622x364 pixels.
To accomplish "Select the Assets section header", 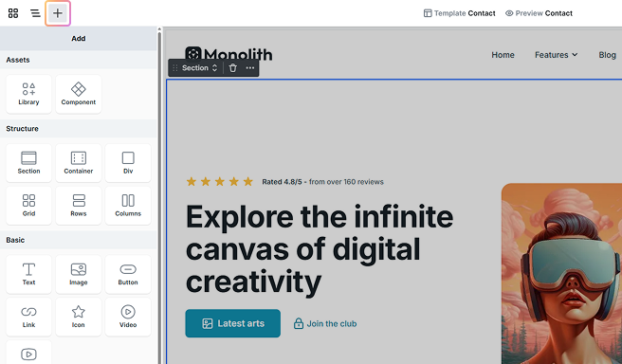I will coord(79,60).
